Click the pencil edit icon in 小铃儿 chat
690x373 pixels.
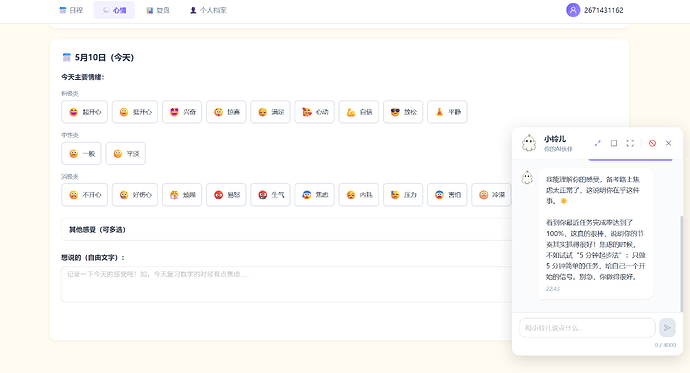tap(598, 143)
